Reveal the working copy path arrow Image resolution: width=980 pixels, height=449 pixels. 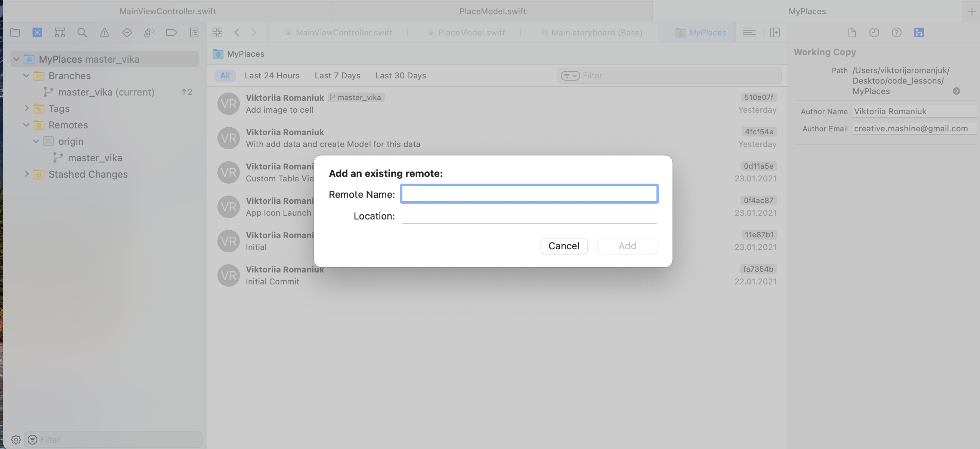pyautogui.click(x=956, y=91)
